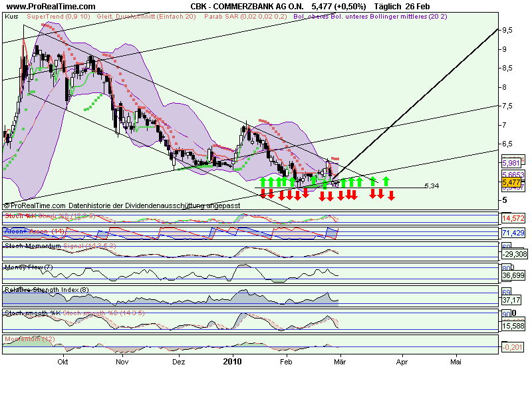
Task: Select the CBK - COMMERZBANK AG O.N. title
Action: tap(247, 7)
